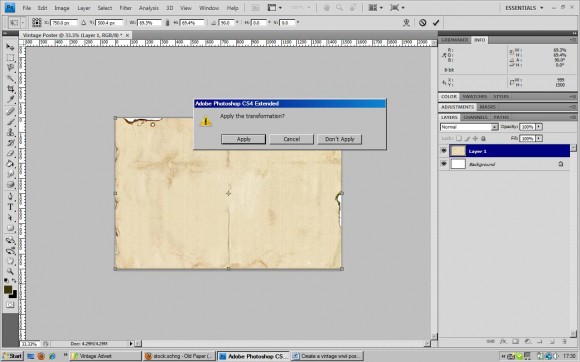Select the Move tool in the toolbox
The image size is (580, 362).
[10, 47]
